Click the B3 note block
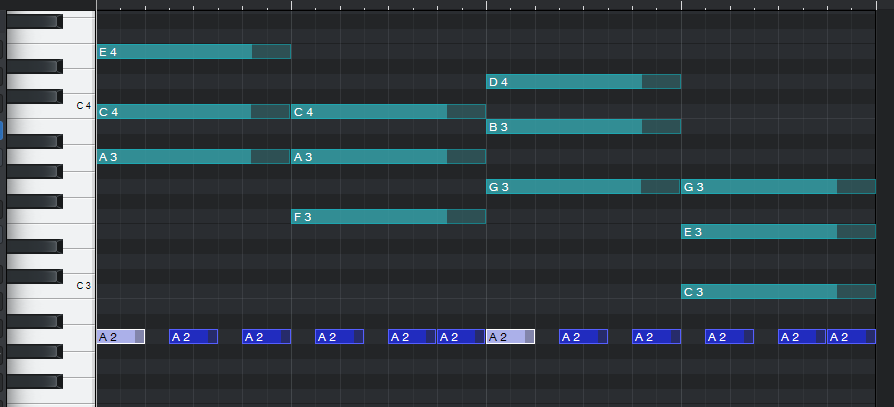This screenshot has height=407, width=894. (x=565, y=127)
